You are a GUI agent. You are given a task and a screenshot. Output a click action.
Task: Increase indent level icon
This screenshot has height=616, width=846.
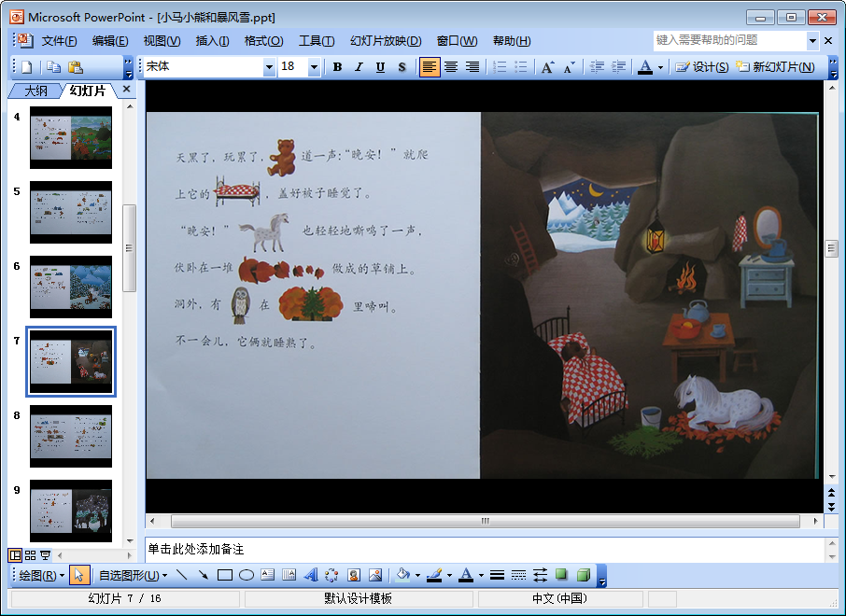coord(618,67)
